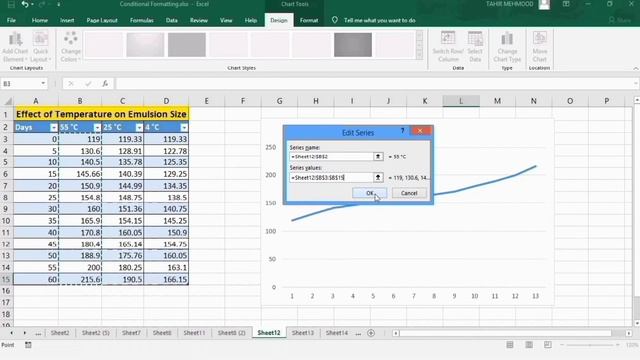Open Ribbon Display Options icon
Image resolution: width=640 pixels, height=360 pixels.
566,4
